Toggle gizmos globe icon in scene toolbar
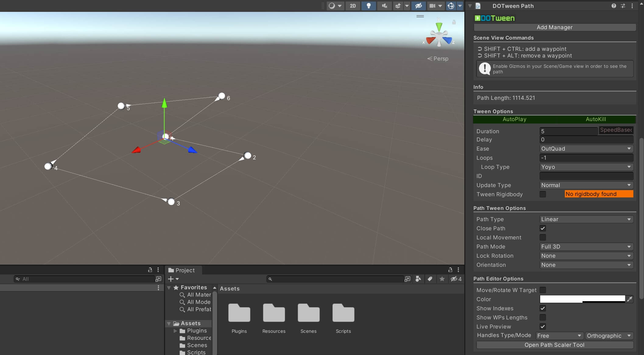 click(x=451, y=6)
